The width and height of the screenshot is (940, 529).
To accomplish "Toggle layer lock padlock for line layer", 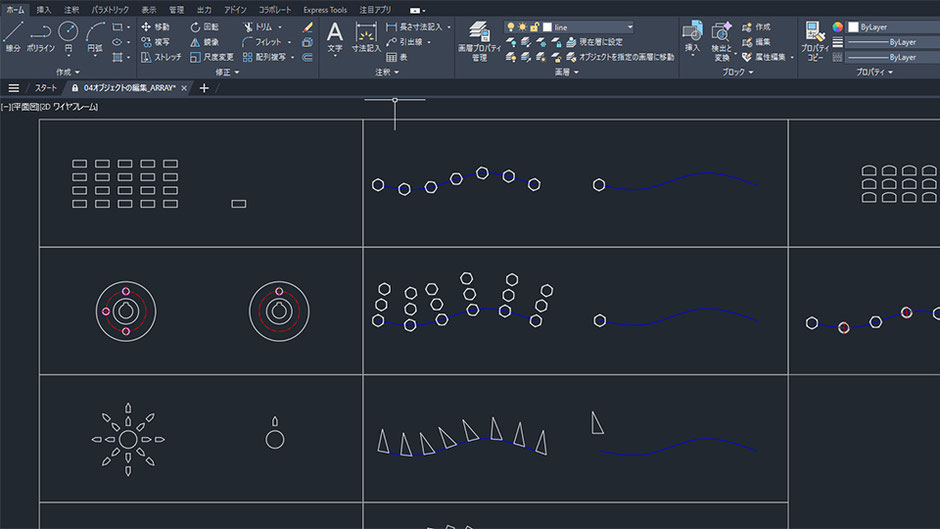I will point(534,27).
